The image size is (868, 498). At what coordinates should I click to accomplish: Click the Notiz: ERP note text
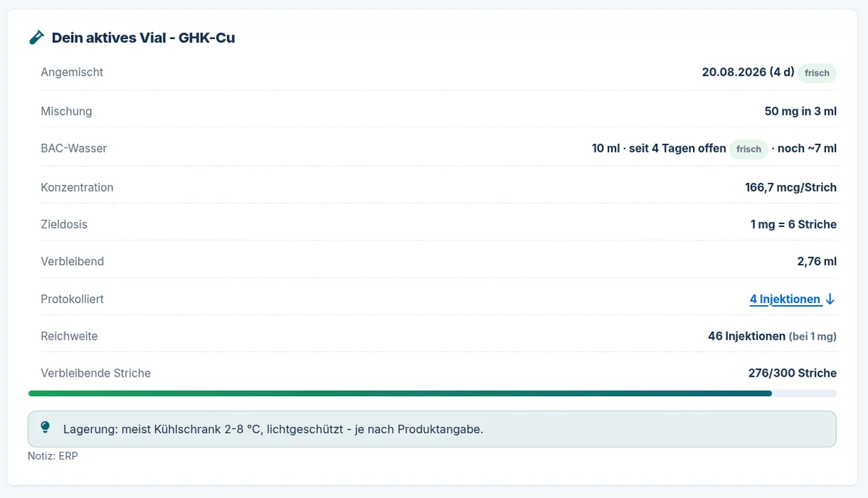(53, 457)
